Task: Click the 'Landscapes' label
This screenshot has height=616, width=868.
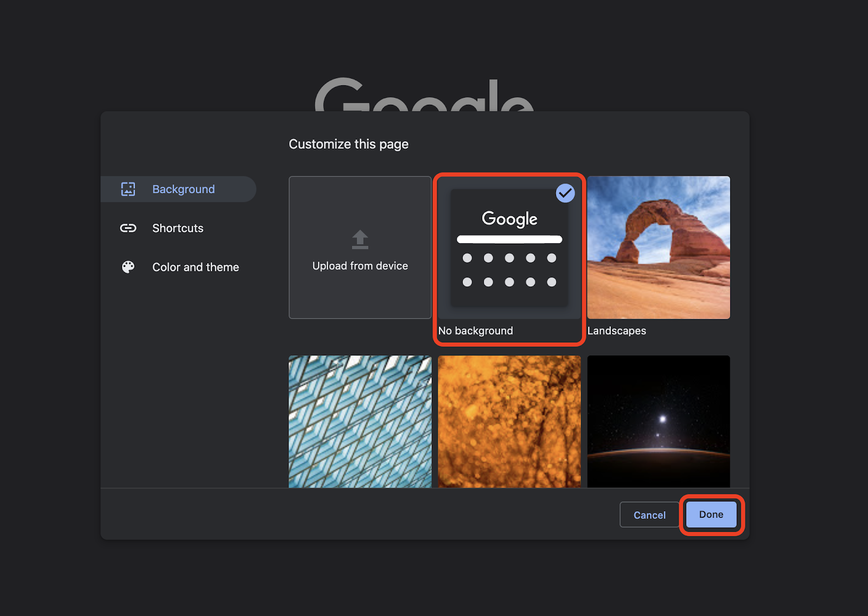Action: tap(617, 331)
